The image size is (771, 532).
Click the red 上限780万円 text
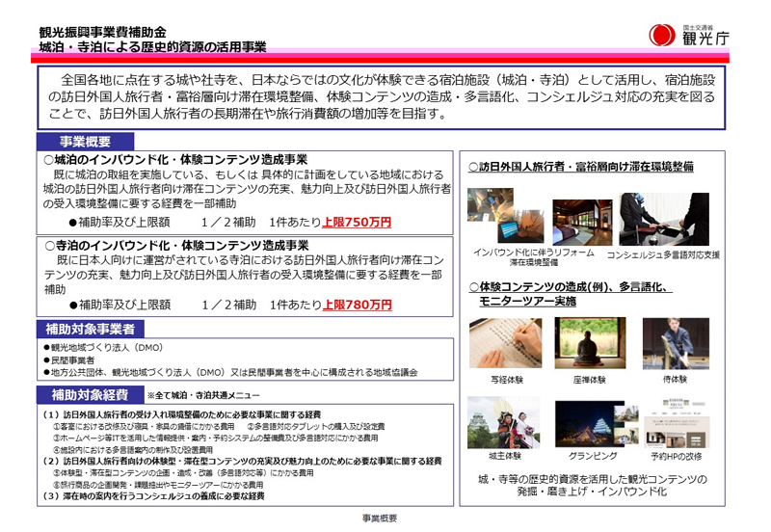click(x=357, y=305)
